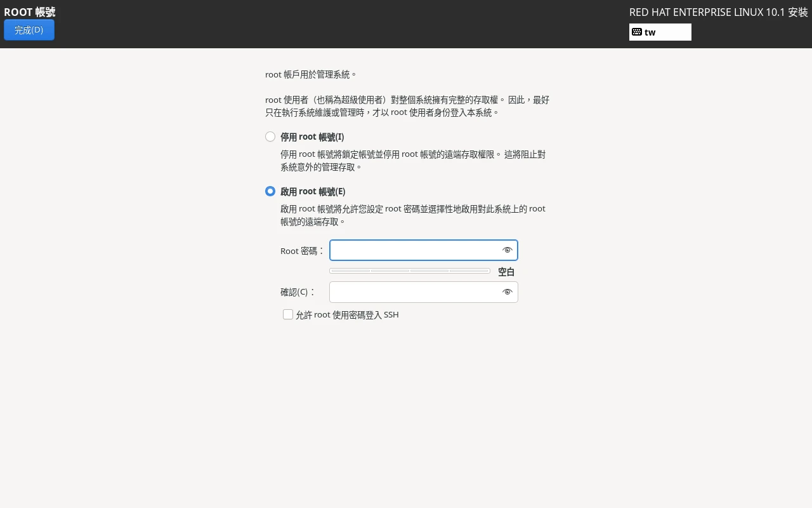The image size is (812, 508).
Task: Click the ROOT 帳號 header title
Action: 29,12
